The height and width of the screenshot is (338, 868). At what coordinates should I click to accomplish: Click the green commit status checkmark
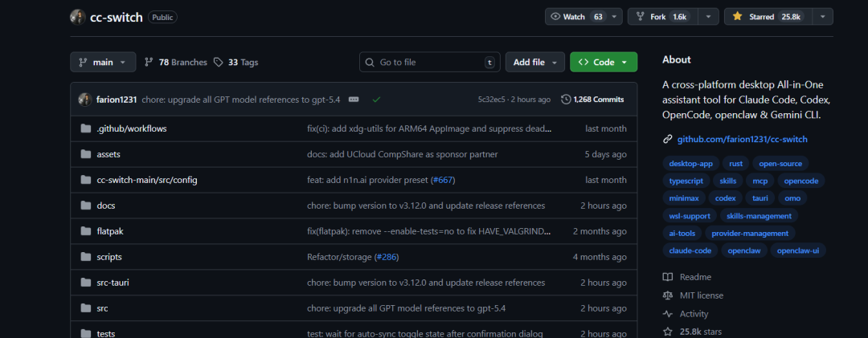376,100
